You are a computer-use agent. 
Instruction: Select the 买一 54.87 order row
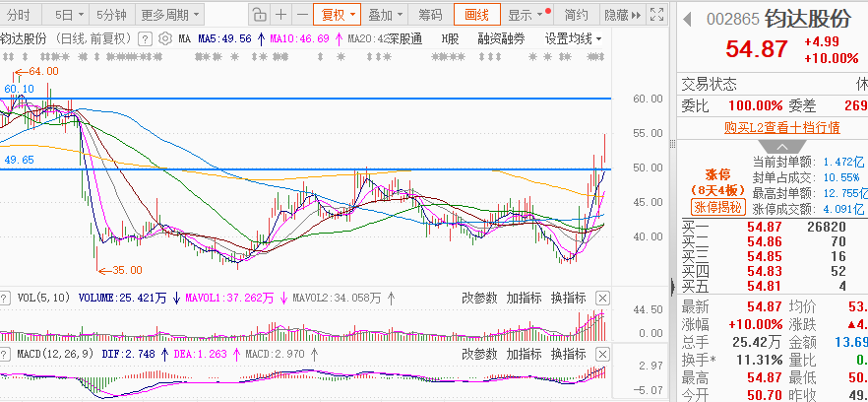coord(773,227)
